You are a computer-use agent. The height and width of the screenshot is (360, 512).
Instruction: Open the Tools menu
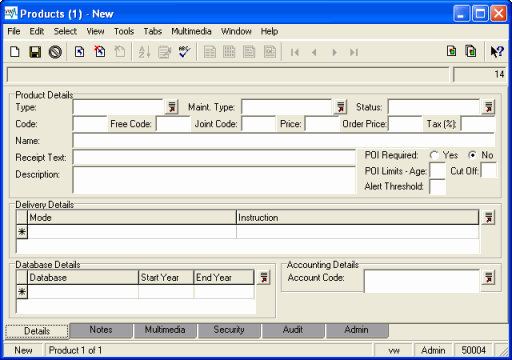(124, 31)
